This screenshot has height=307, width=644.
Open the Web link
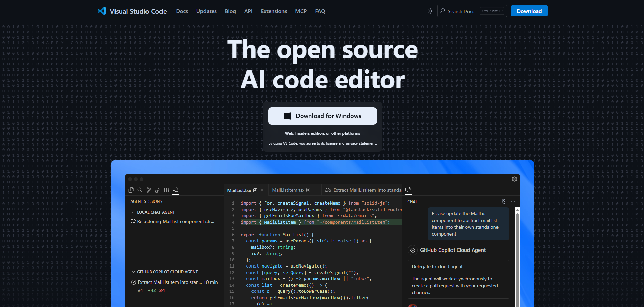pyautogui.click(x=289, y=133)
